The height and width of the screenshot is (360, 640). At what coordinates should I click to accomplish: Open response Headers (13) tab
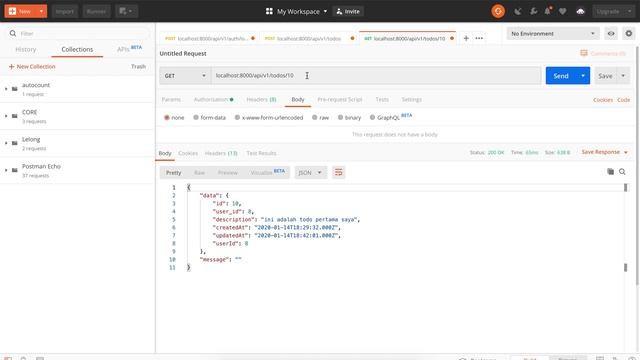coord(221,153)
